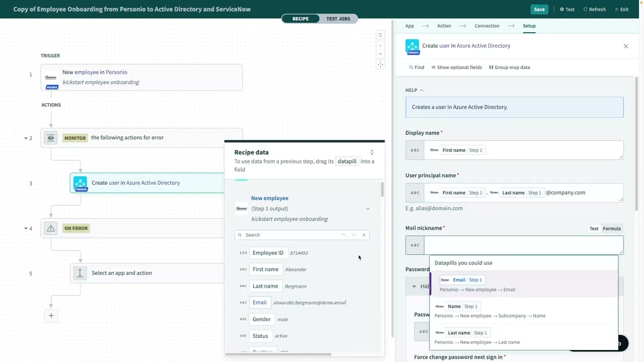Click the Recipe data panel expand icon
The width and height of the screenshot is (644, 362).
[372, 152]
